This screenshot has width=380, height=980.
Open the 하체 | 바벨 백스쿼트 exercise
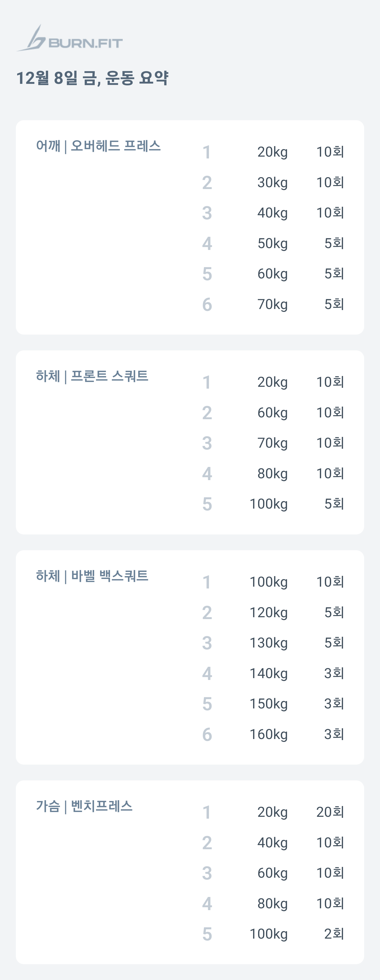(92, 576)
